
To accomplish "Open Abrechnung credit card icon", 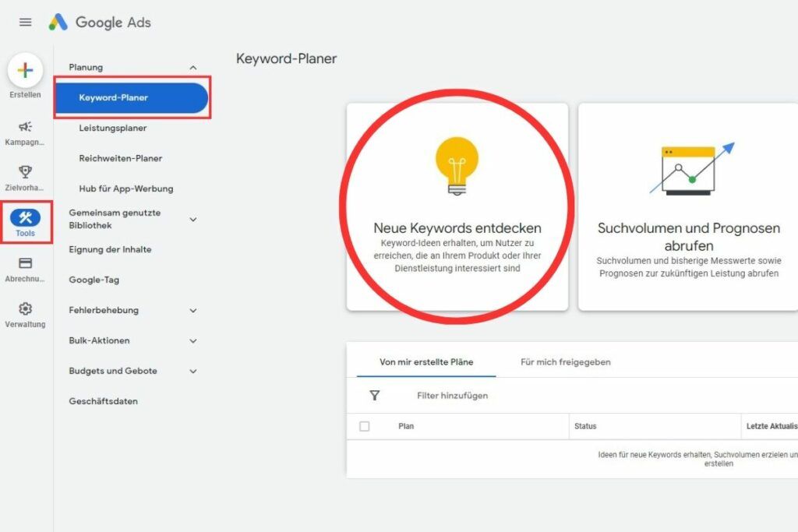I will (x=25, y=263).
